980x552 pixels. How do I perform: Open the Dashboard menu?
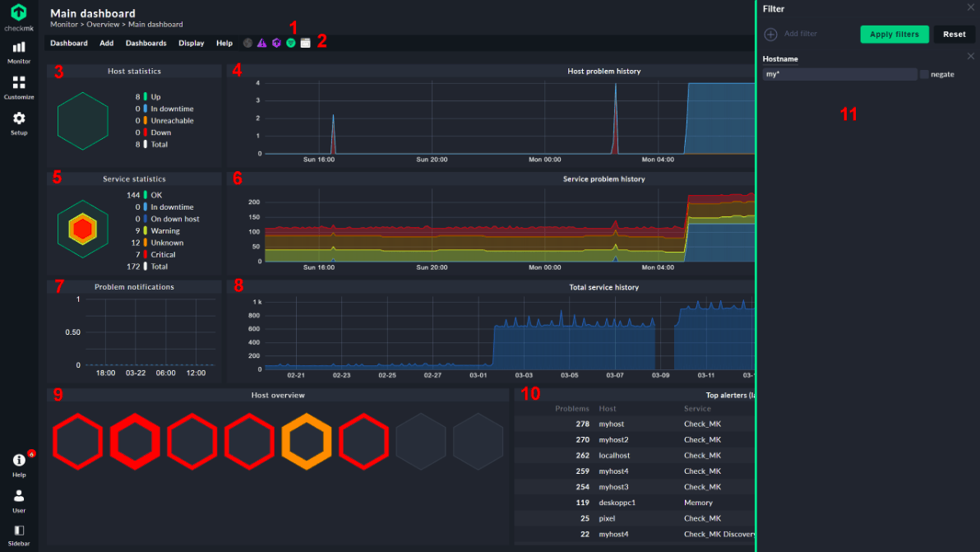point(69,43)
